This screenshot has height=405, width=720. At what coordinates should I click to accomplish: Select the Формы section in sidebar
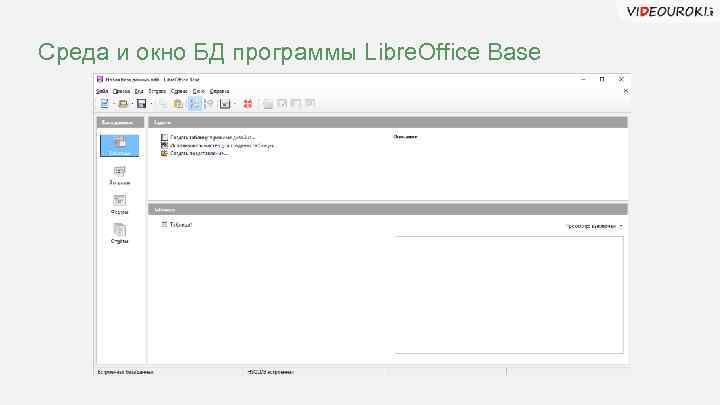click(119, 205)
